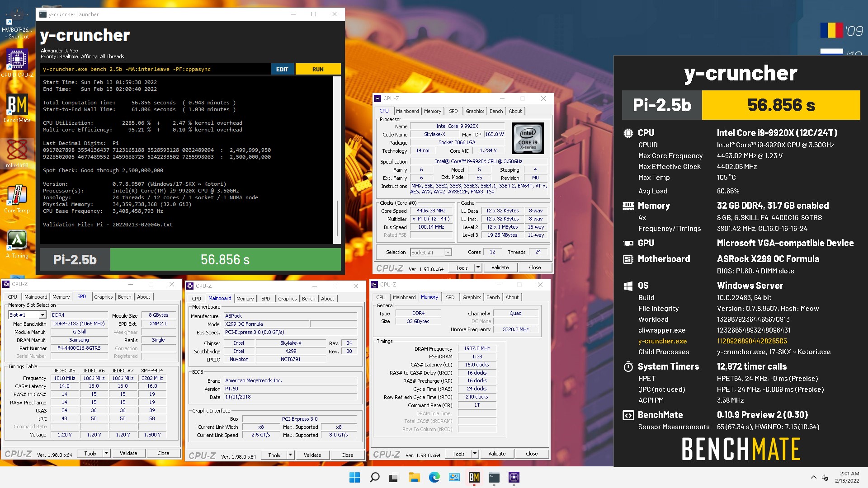Click the green 56.856 s result bar
Screen dimensions: 868x488
[x=225, y=260]
